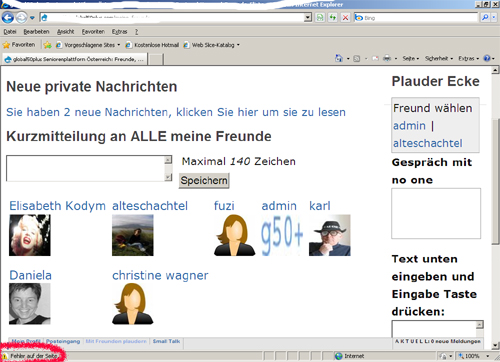The width and height of the screenshot is (500, 362).
Task: Select alteschachtel in Freund wählen list
Action: [x=428, y=143]
